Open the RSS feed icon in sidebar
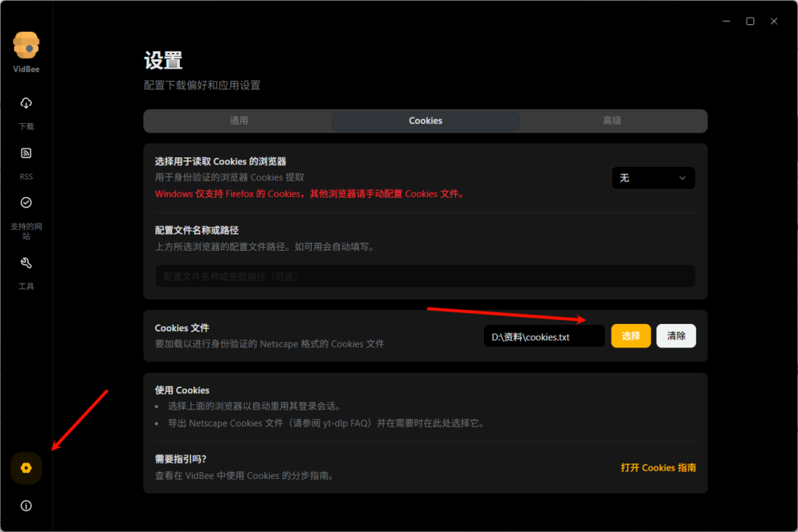The image size is (798, 532). 26,153
